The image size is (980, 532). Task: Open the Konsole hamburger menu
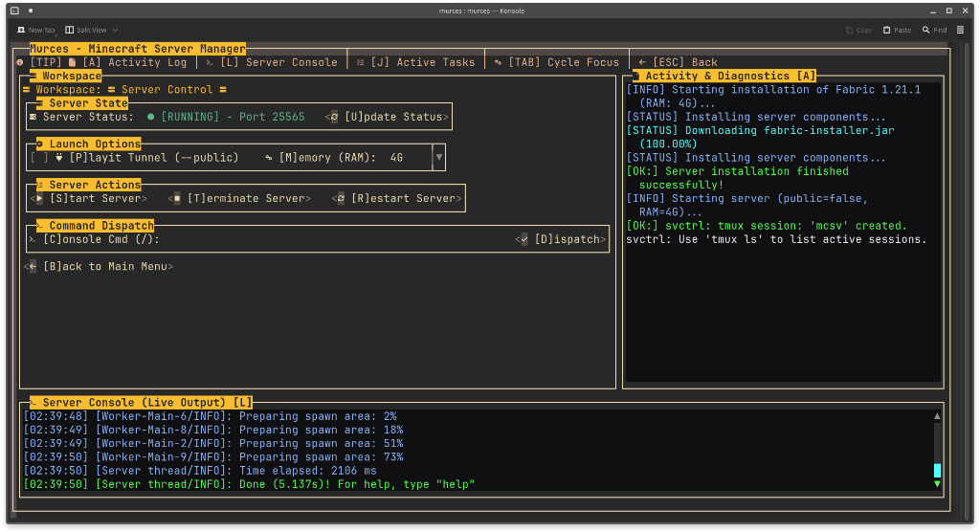[x=961, y=30]
